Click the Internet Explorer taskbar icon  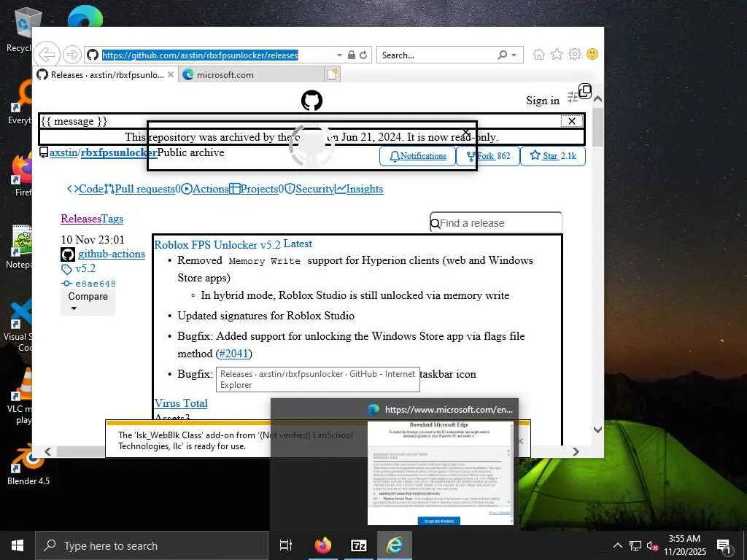[x=395, y=545]
